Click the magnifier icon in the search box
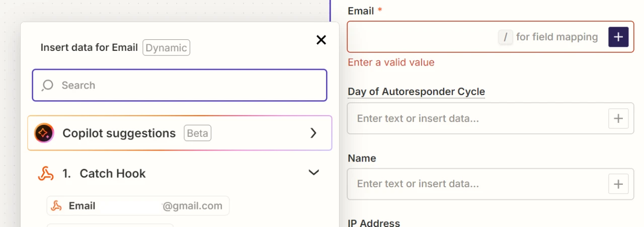Viewport: 644px width, 227px height. [x=48, y=85]
